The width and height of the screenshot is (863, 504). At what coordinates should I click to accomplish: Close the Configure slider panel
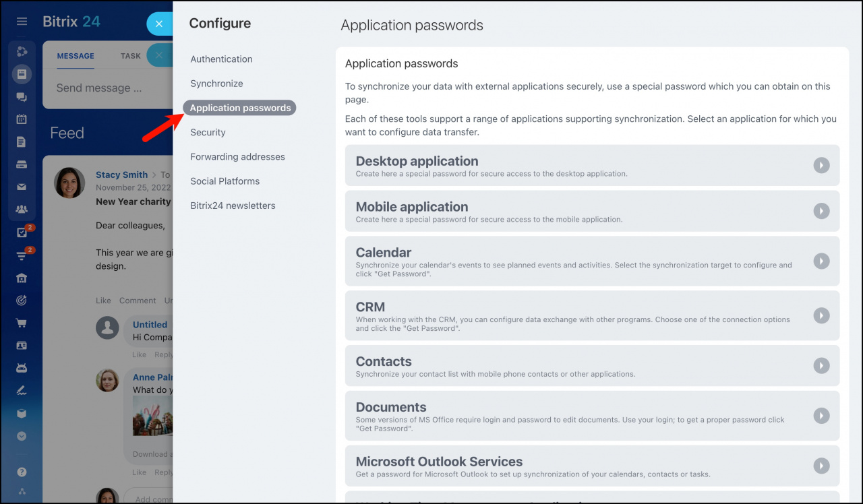pos(159,24)
